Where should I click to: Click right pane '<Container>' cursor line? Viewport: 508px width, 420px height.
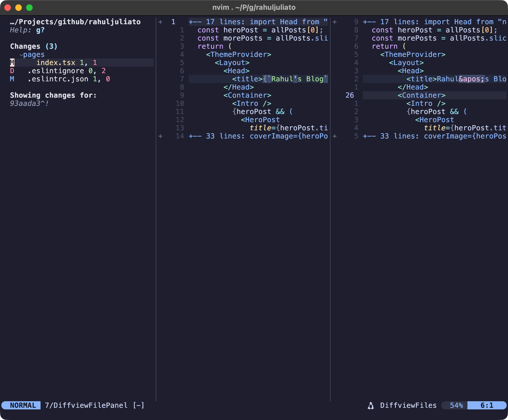point(435,95)
